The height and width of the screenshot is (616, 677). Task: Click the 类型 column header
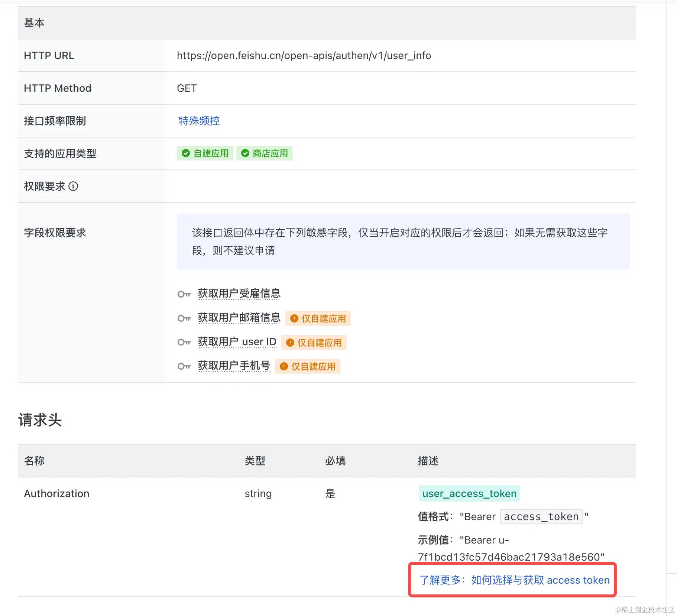255,461
